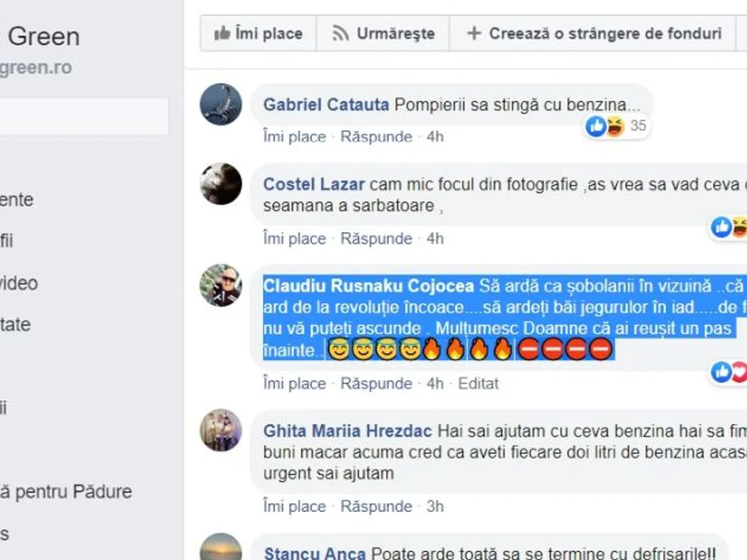This screenshot has height=560, width=747.
Task: Open Claudiu Rusnaku Cojocea's profile photo
Action: (x=221, y=285)
